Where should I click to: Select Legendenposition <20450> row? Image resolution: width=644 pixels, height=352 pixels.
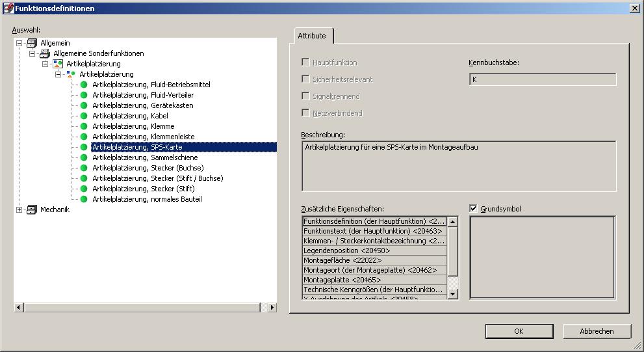pyautogui.click(x=374, y=250)
